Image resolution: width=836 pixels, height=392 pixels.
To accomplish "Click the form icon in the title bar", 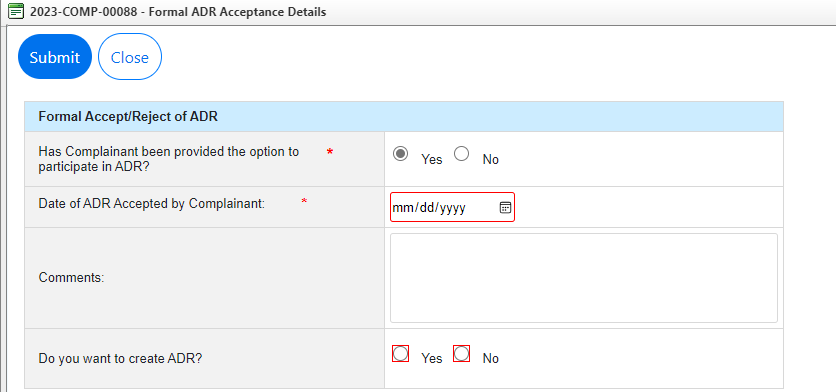I will click(16, 11).
